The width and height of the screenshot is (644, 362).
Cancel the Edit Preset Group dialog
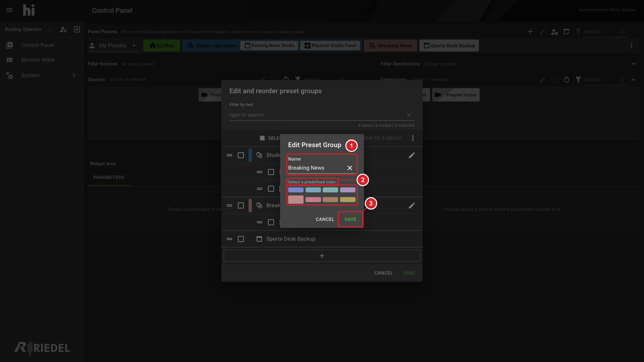coord(325,219)
